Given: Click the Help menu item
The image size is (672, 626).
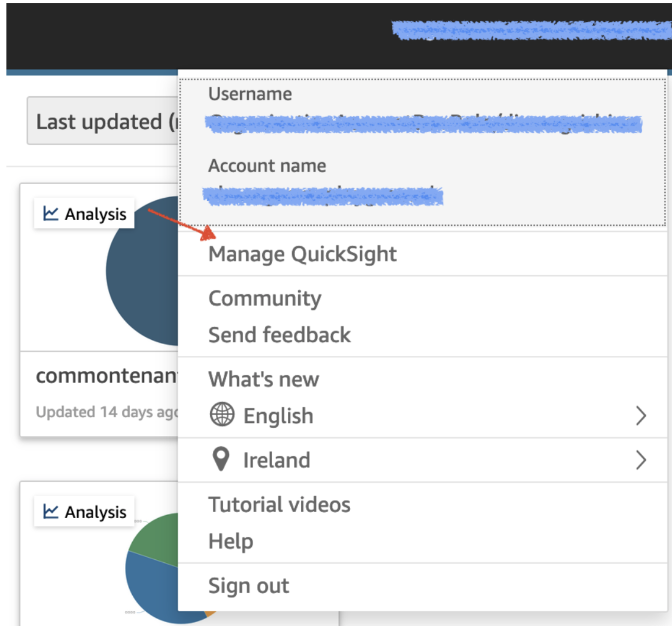Looking at the screenshot, I should (230, 541).
